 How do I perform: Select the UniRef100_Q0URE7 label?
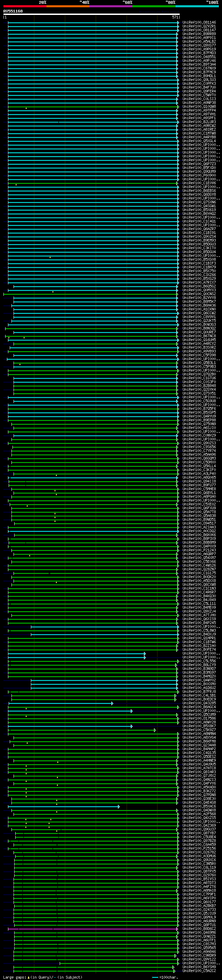199,332
